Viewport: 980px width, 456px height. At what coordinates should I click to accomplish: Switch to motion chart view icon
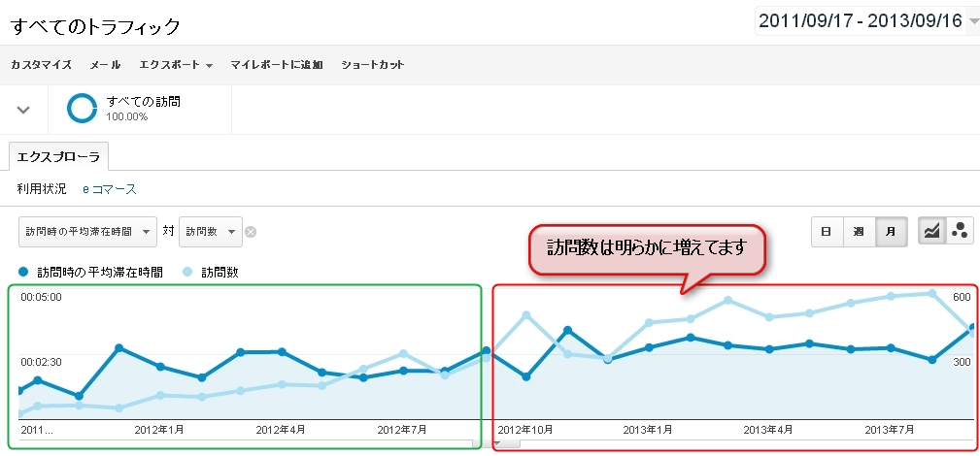(960, 231)
